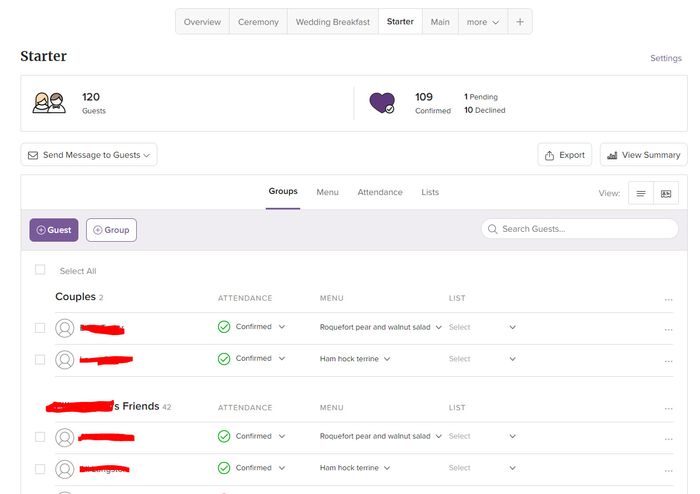This screenshot has height=494, width=700.
Task: Click the guests couple illustration icon
Action: coord(49,103)
